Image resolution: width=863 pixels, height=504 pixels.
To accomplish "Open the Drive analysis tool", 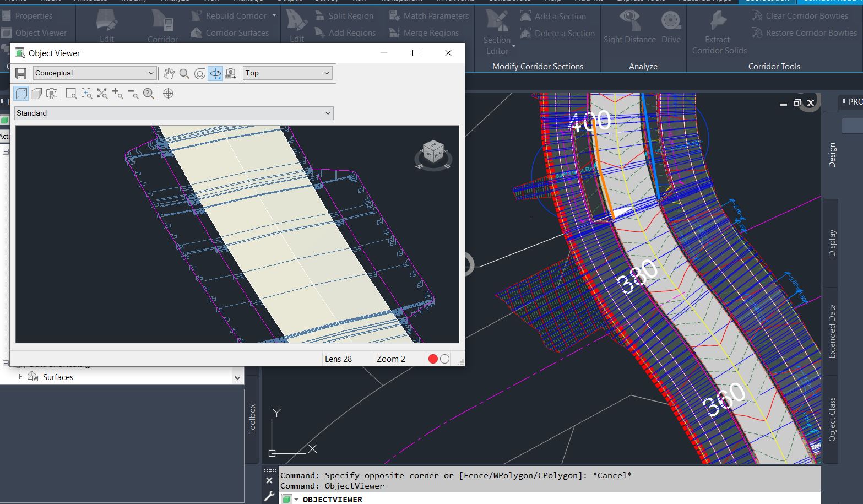I will [x=671, y=27].
